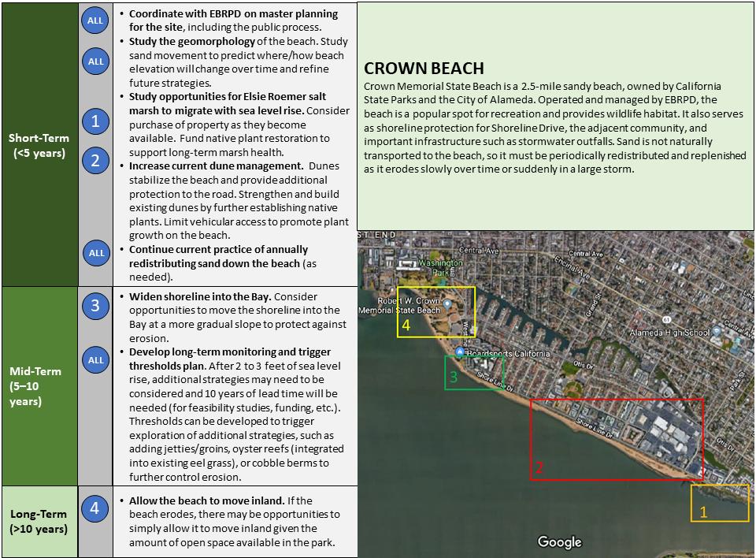Select the blue number 1 circle badge
Image resolution: width=756 pixels, height=558 pixels.
[95, 121]
